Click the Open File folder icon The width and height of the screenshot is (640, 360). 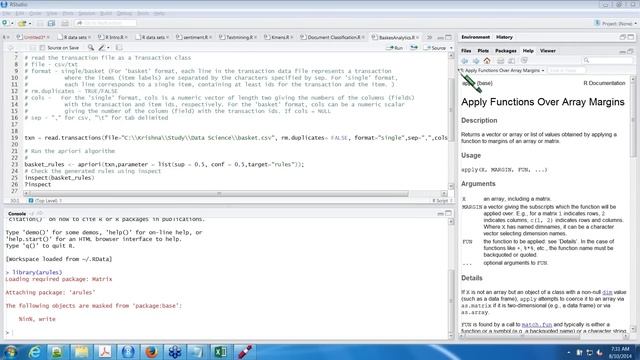(22, 23)
